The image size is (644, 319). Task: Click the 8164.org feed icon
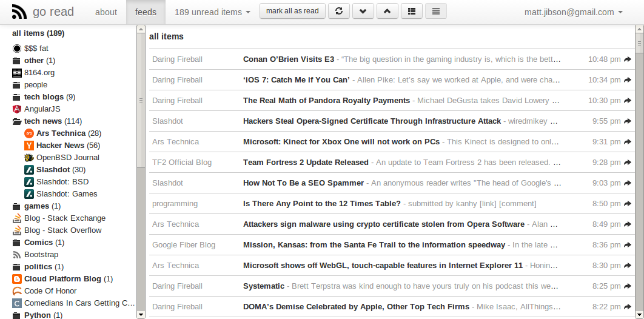point(17,73)
